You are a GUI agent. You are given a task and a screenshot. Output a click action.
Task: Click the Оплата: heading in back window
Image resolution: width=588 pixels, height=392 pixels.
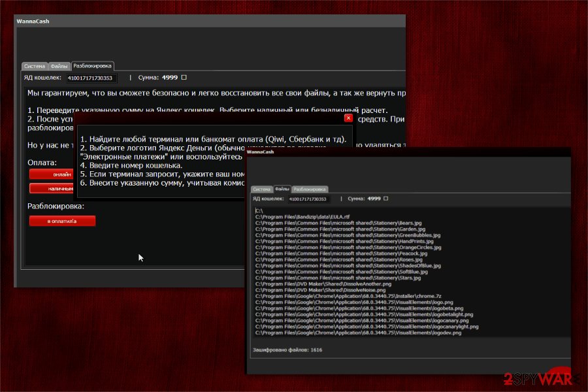click(42, 163)
